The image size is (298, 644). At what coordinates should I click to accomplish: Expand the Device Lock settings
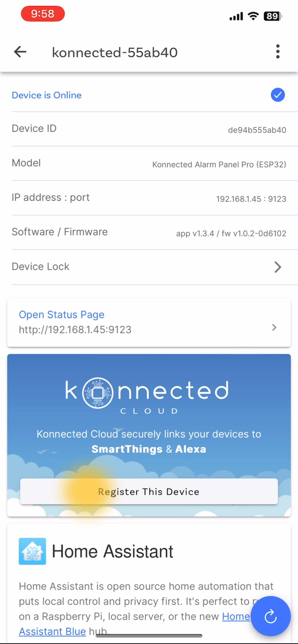coord(278,267)
